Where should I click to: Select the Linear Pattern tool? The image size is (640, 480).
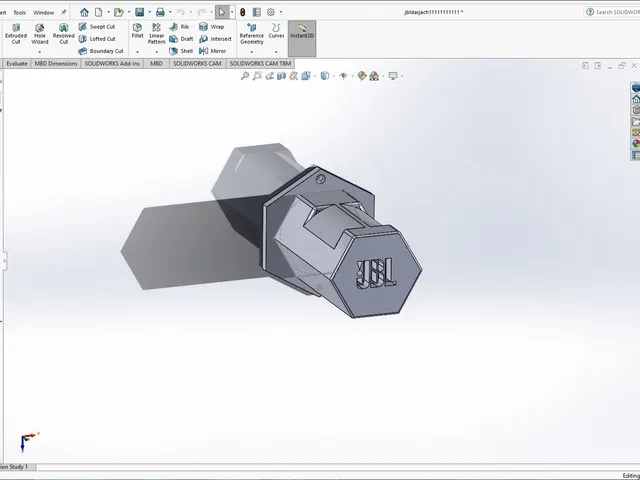(156, 33)
